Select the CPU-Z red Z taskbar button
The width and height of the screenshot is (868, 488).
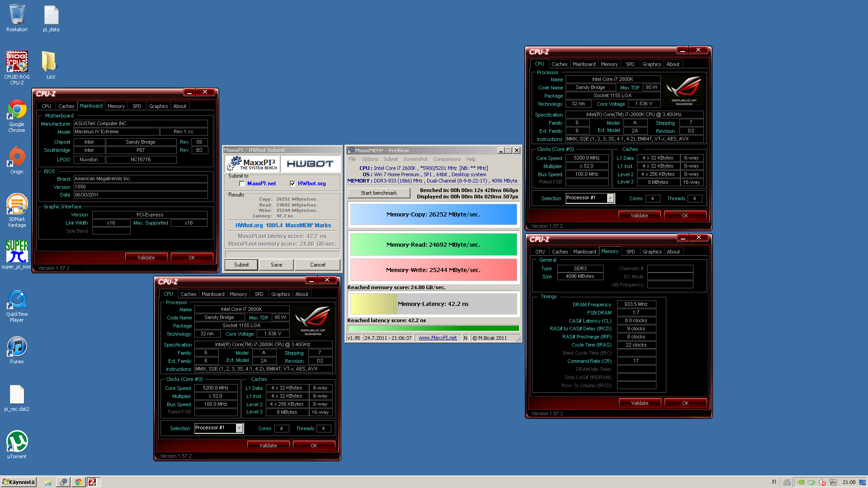tap(92, 482)
